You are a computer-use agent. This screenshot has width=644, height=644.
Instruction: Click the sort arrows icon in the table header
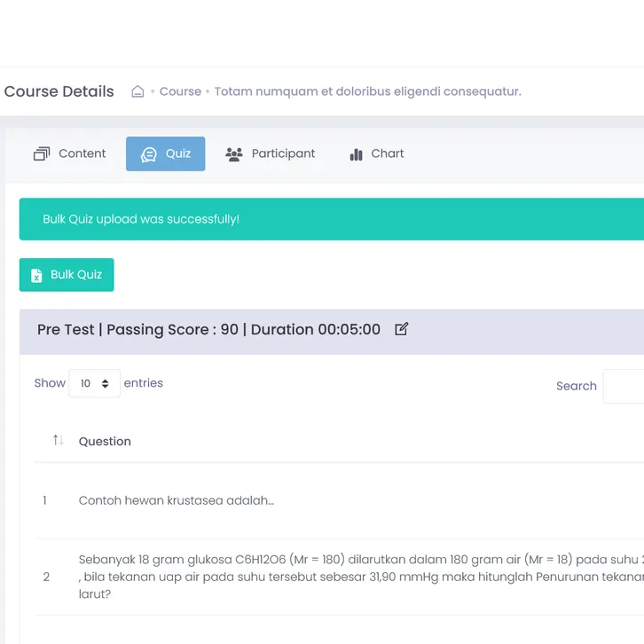(58, 440)
